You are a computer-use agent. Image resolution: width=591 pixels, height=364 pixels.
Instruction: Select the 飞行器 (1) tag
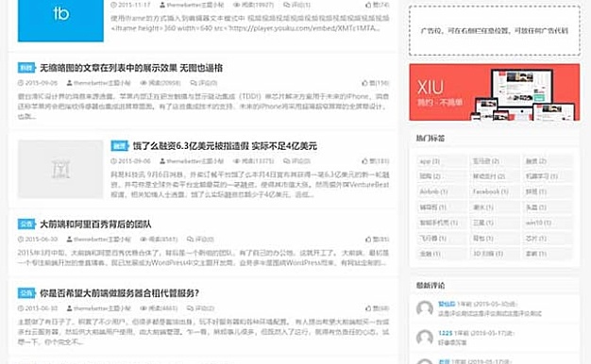442,239
